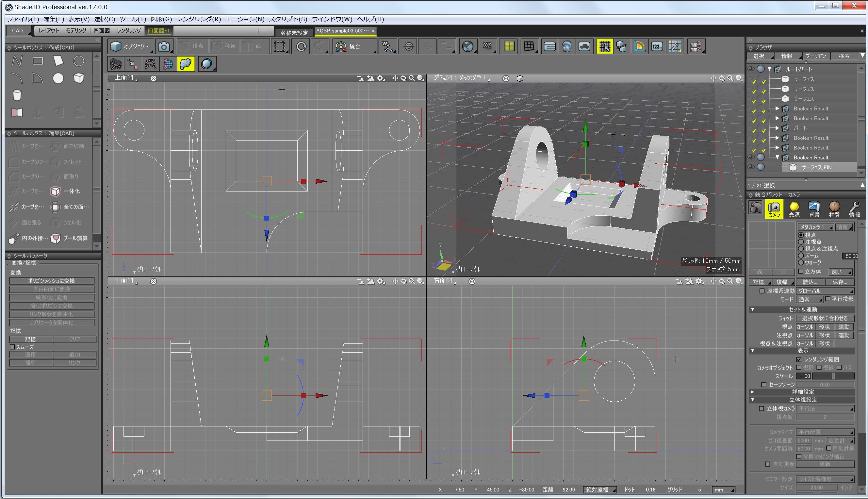The width and height of the screenshot is (868, 499).
Task: Hide the サーフェス_FIN object via eye icon
Action: point(751,167)
